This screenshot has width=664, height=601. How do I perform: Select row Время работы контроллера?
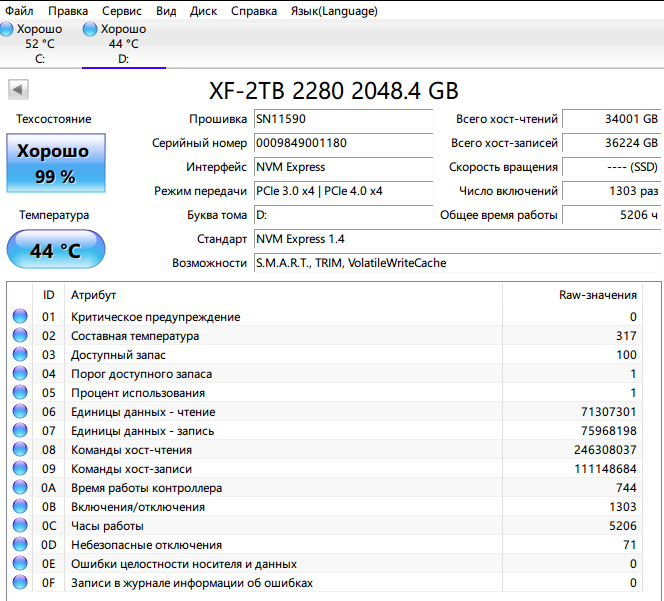pyautogui.click(x=325, y=487)
